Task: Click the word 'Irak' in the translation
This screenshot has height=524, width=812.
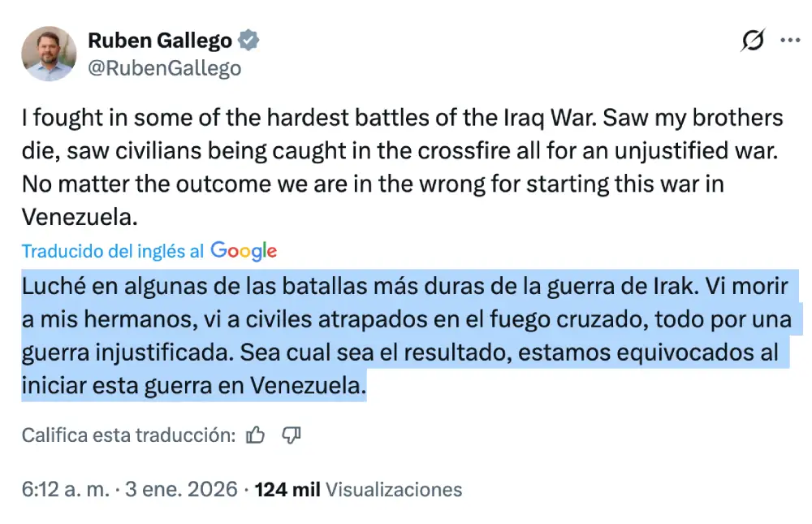Action: [x=673, y=287]
